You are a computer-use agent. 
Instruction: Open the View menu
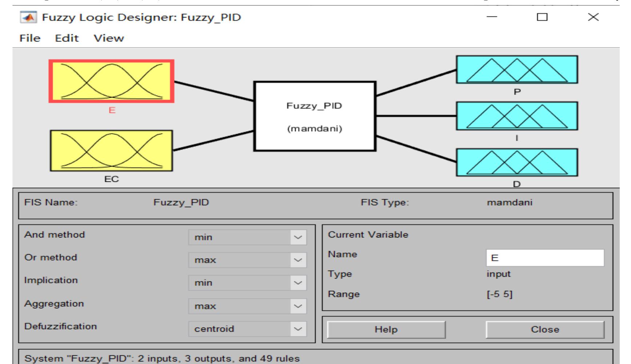(x=109, y=38)
